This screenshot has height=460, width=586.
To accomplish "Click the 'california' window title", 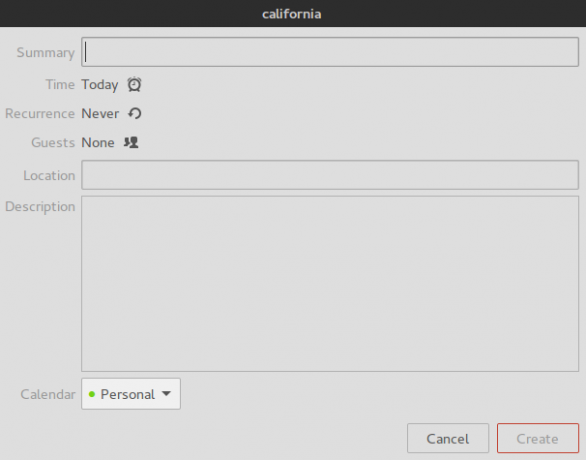I will coord(292,14).
